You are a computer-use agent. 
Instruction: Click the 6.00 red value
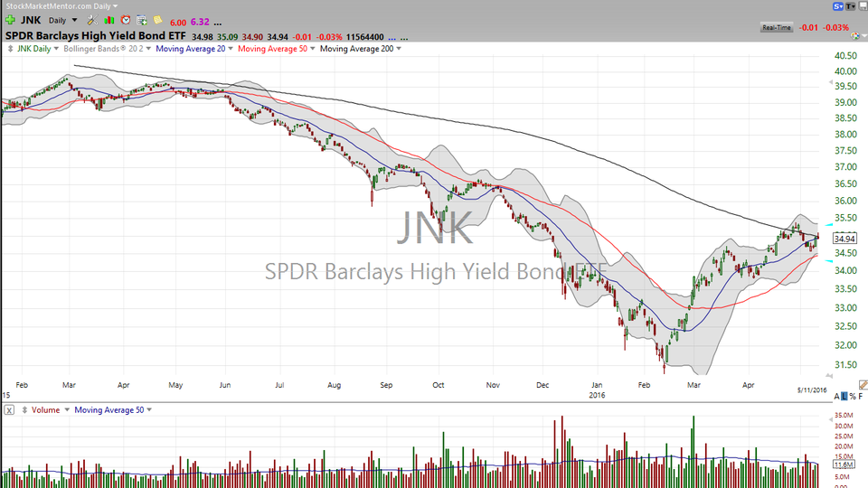pos(178,23)
